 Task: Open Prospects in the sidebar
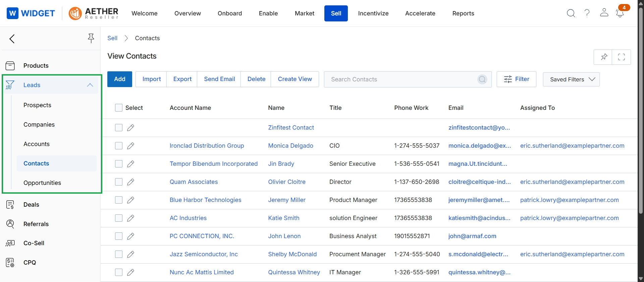(37, 105)
